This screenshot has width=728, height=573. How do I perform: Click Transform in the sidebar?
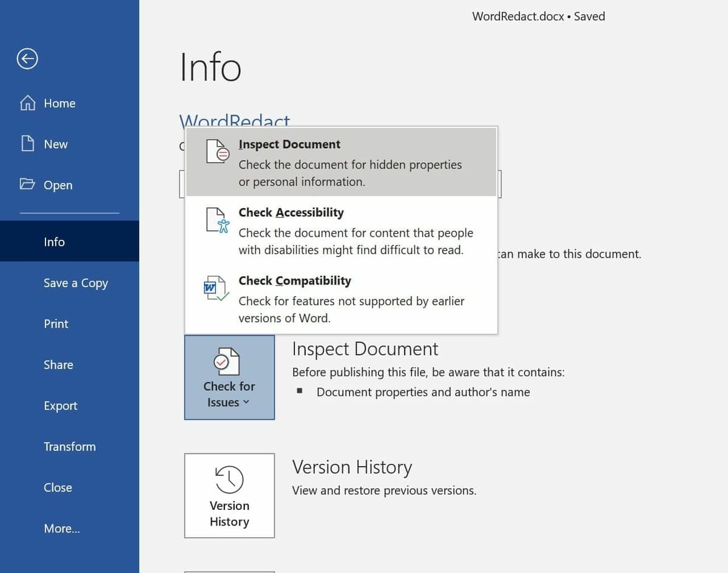69,447
